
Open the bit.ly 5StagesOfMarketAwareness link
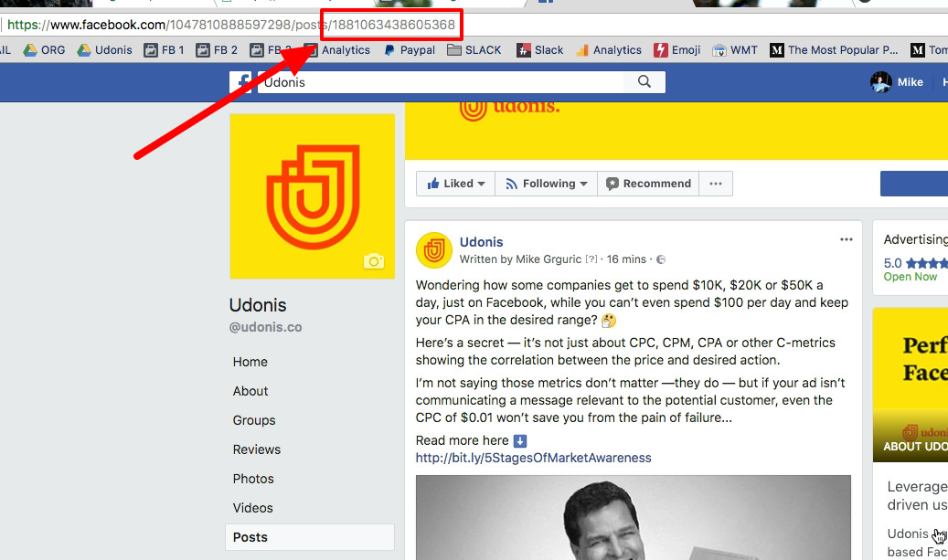(533, 458)
